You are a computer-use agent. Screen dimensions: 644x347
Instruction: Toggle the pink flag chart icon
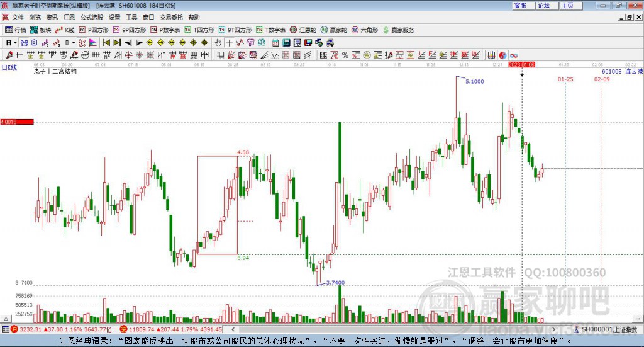coord(93,42)
